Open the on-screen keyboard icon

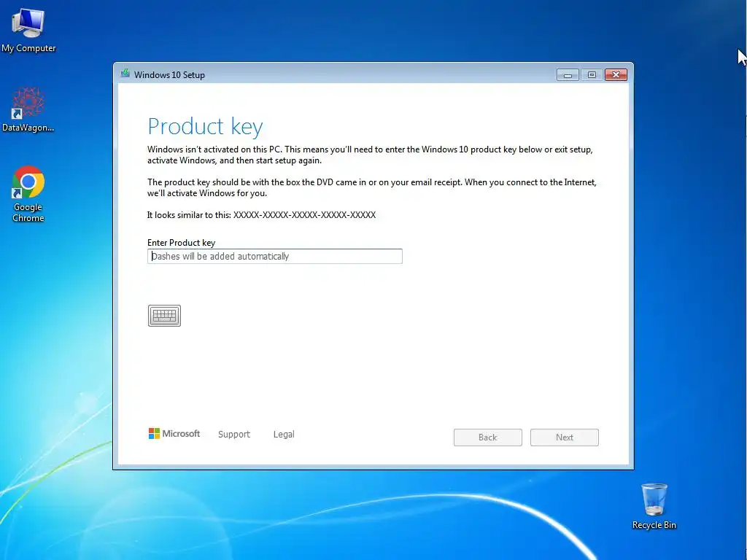164,316
